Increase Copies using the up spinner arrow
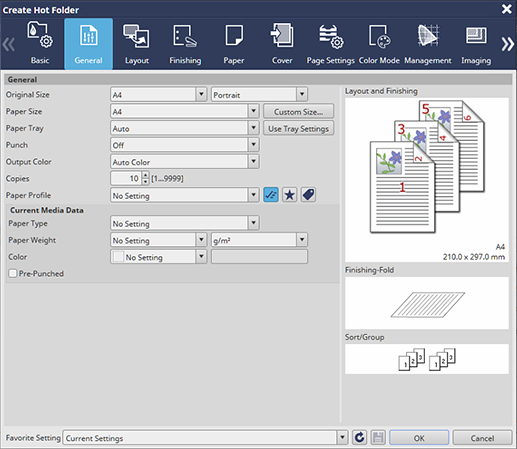517x449 pixels. click(145, 175)
